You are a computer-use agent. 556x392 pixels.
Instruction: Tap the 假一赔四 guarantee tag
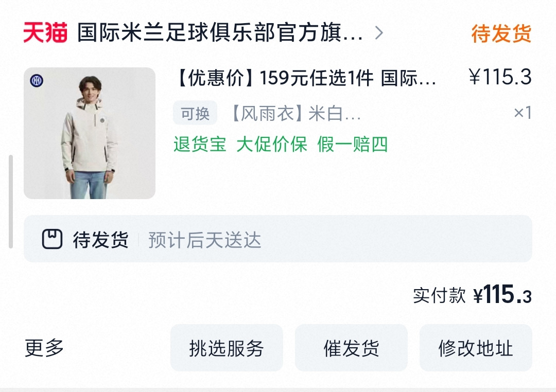352,145
